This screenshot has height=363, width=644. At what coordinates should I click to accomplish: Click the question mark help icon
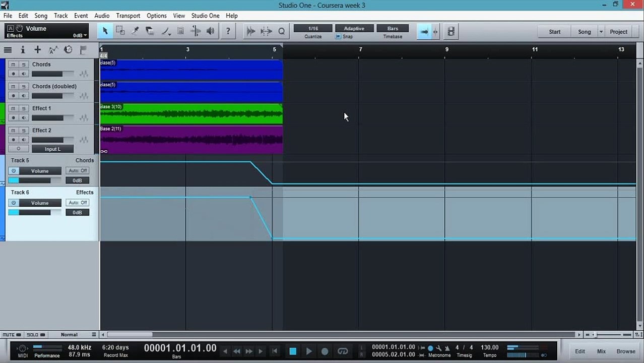(228, 31)
